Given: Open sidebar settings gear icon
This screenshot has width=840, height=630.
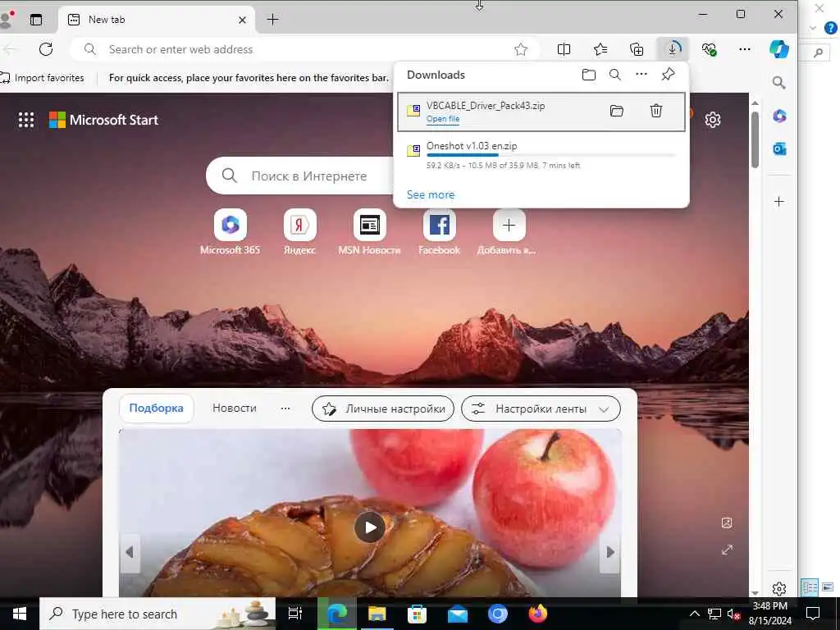Looking at the screenshot, I should point(779,589).
